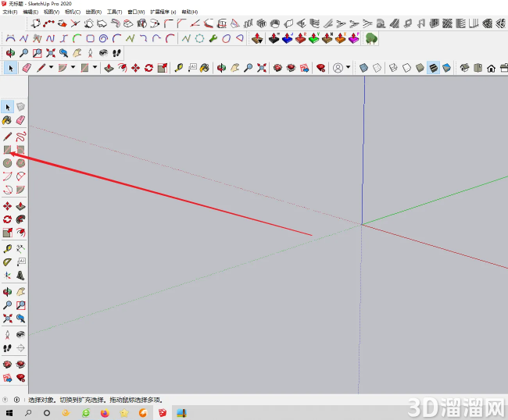This screenshot has width=508, height=420.
Task: Select the 3D Text tool in left palette
Action: (x=20, y=276)
